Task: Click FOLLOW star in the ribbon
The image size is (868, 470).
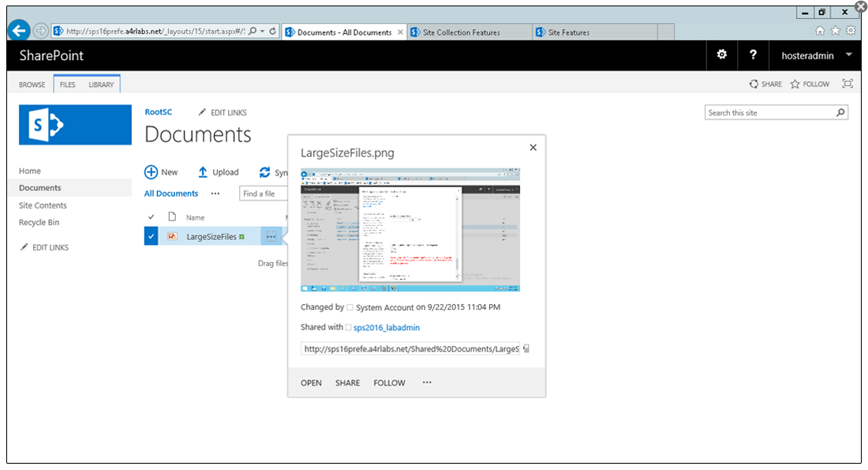Action: 810,85
